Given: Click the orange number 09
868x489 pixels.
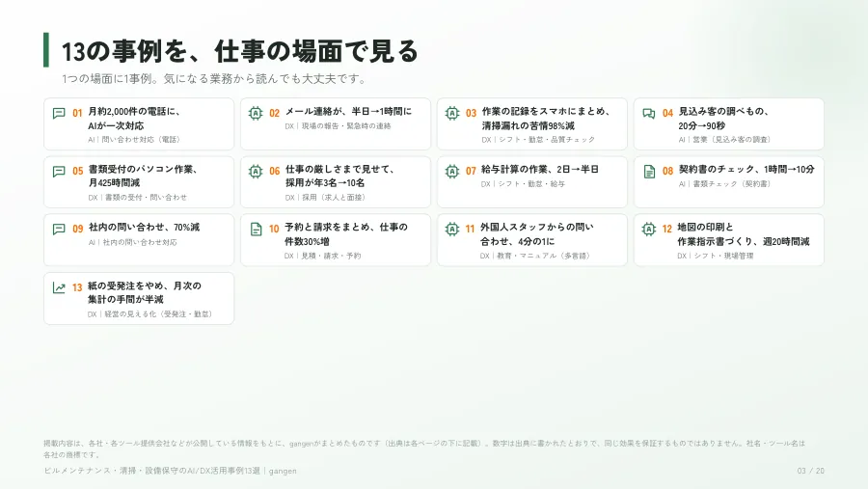Looking at the screenshot, I should [x=77, y=230].
